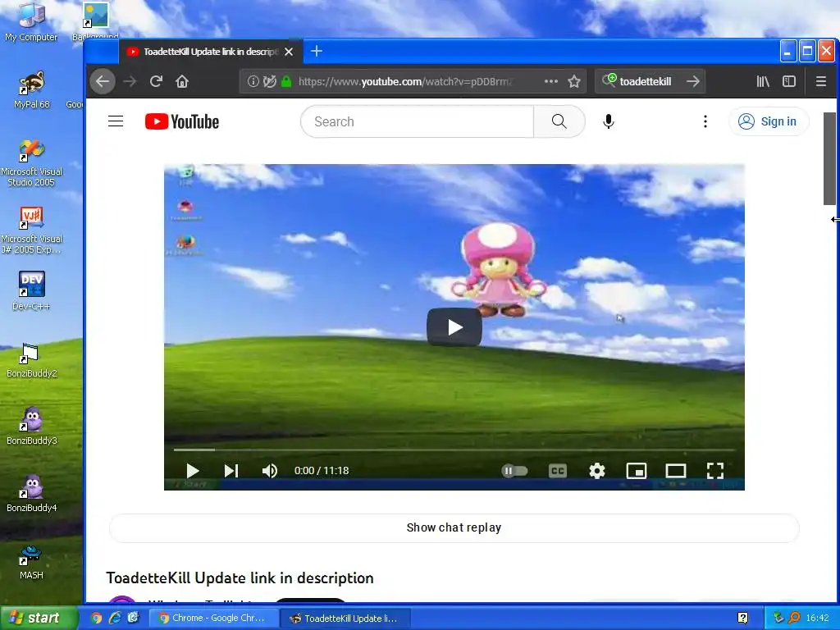Launch Internet Explorer quick launch icon
This screenshot has width=840, height=630.
click(x=115, y=618)
